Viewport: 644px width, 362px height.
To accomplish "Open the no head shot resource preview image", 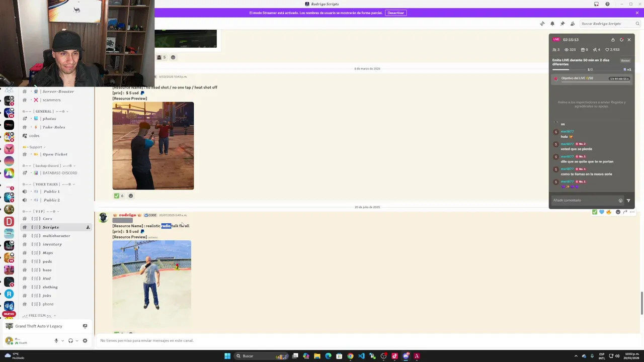I will [x=153, y=146].
